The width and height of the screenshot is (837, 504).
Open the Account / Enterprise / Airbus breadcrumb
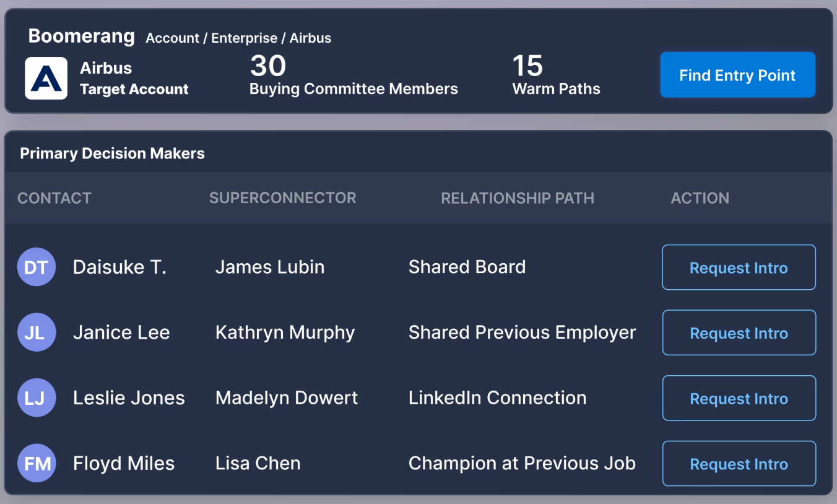click(238, 38)
